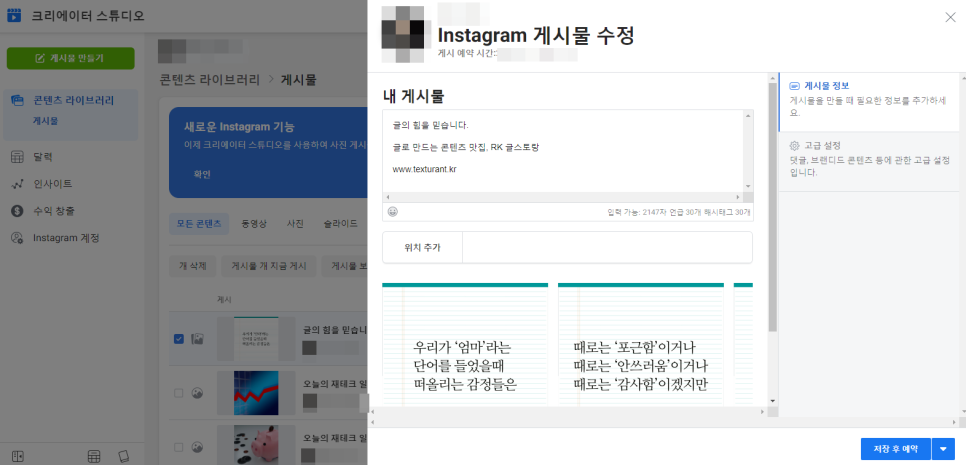
Task: Open 인사이트 in the sidebar
Action: [x=52, y=184]
